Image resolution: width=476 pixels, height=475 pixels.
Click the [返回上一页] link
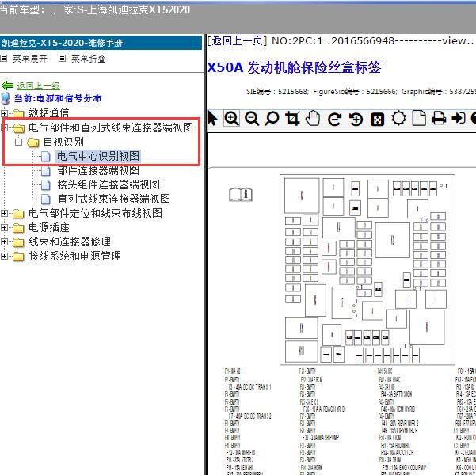pyautogui.click(x=237, y=40)
